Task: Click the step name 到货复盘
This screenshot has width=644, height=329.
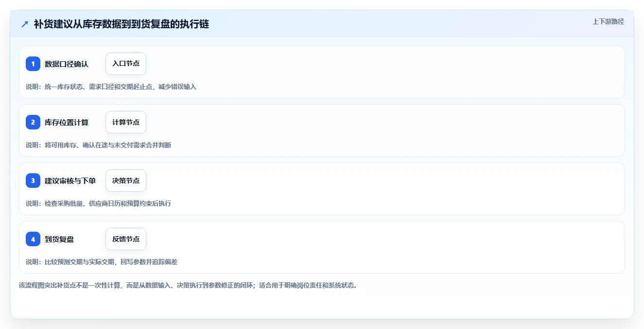Action: pos(59,239)
